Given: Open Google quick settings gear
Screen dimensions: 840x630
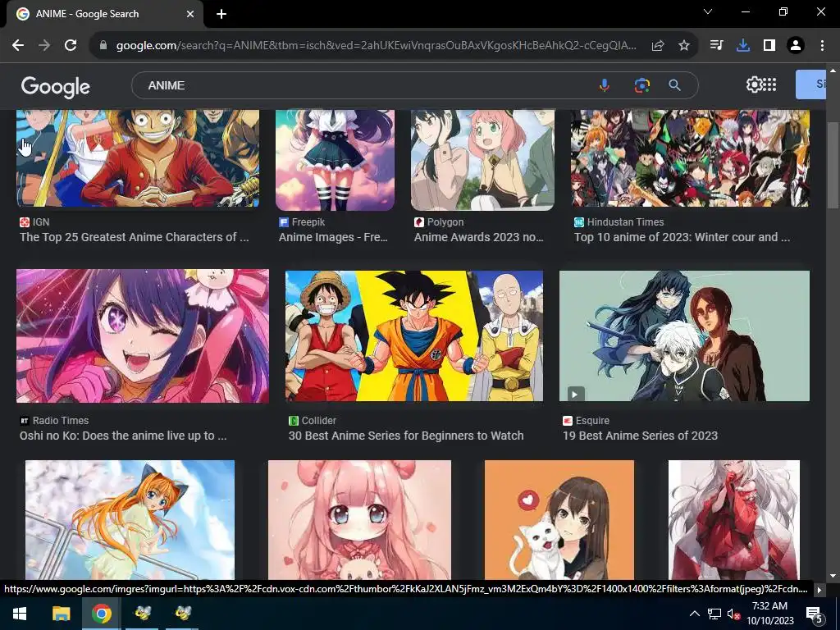Looking at the screenshot, I should [754, 84].
